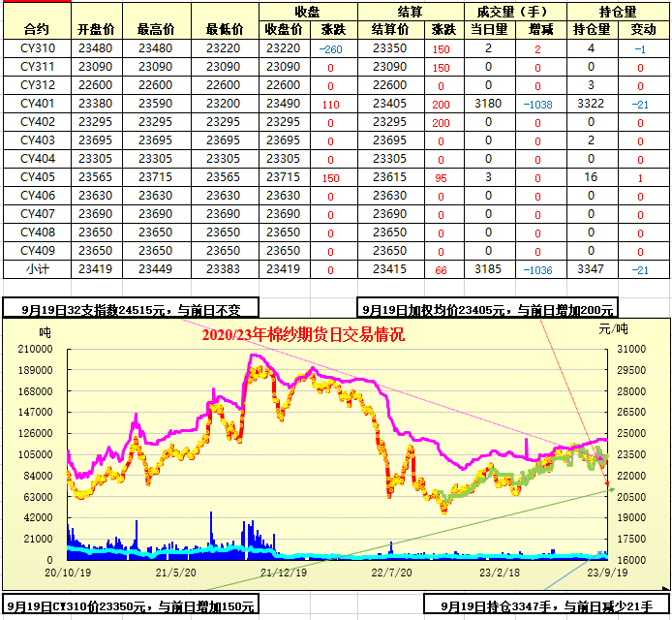Select the 3185 subtotal volume cell
672x620 pixels.
(488, 269)
